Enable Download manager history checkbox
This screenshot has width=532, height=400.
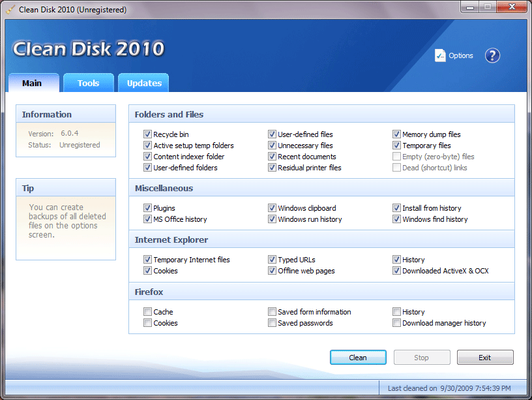click(x=397, y=323)
